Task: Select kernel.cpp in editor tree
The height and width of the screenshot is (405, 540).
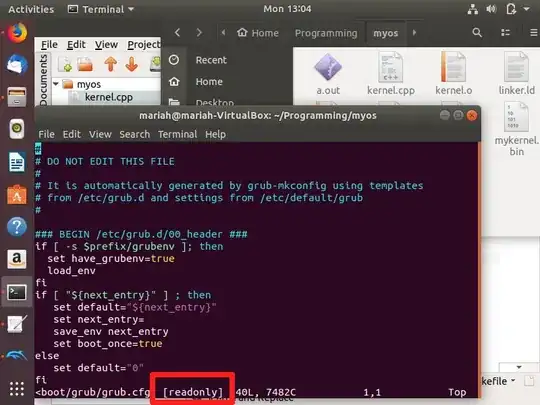Action: click(108, 97)
